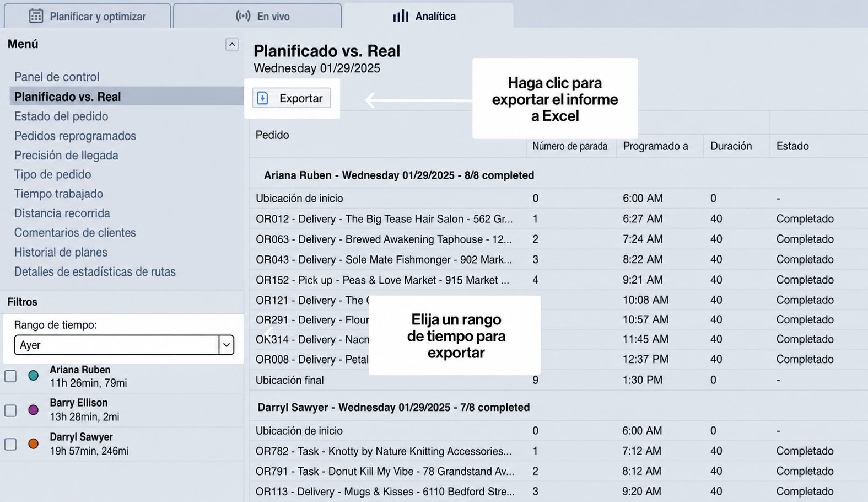Open the Planificar y optimizar tab

(x=88, y=15)
